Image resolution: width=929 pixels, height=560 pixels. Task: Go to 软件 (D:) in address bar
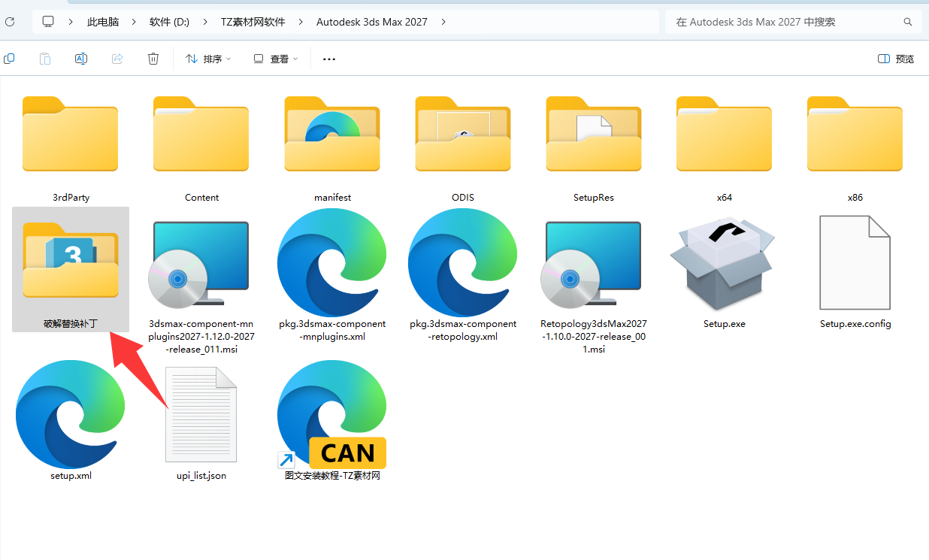(170, 23)
